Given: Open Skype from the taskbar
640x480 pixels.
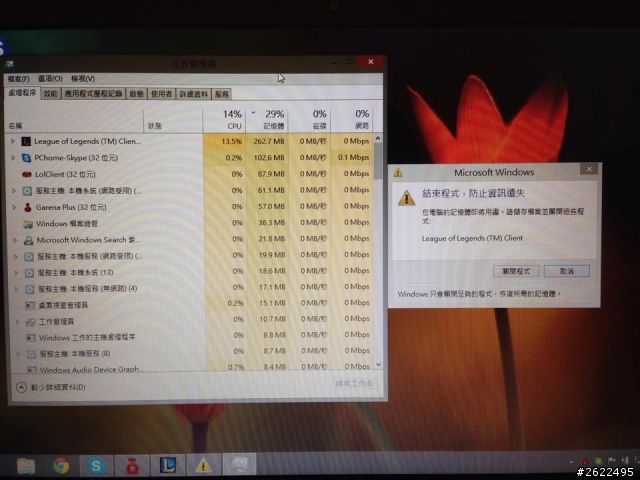Looking at the screenshot, I should pos(96,466).
